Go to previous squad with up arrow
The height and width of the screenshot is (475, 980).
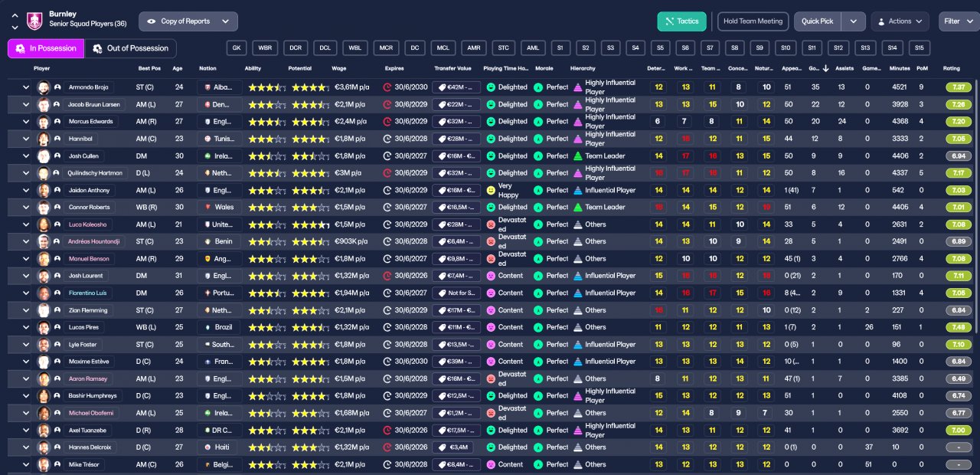[x=15, y=15]
